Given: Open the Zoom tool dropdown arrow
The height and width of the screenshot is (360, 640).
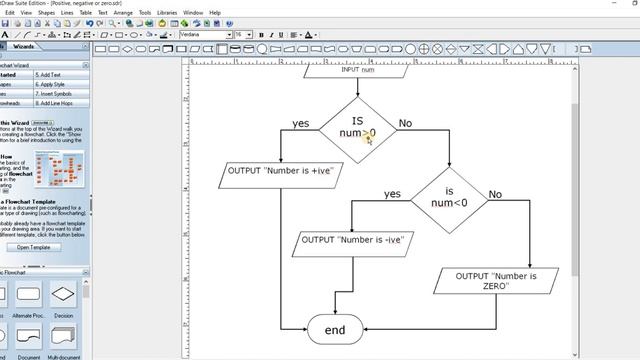Looking at the screenshot, I should click(x=119, y=23).
